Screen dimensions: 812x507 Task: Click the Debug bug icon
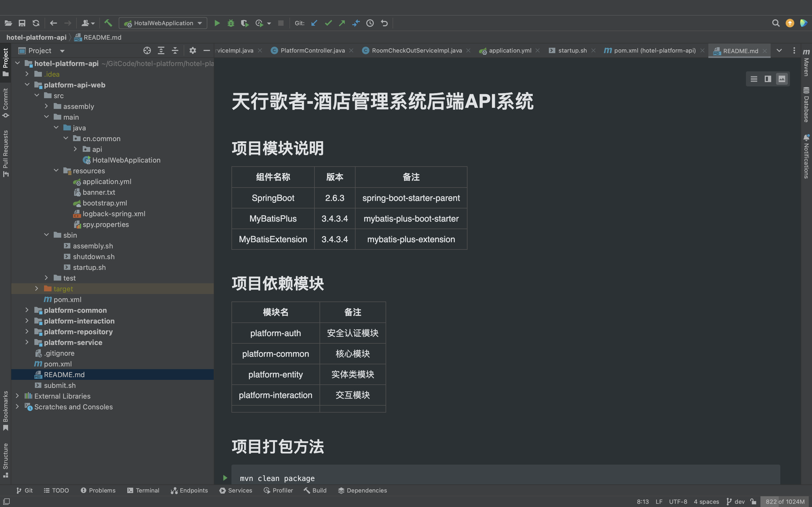(231, 23)
